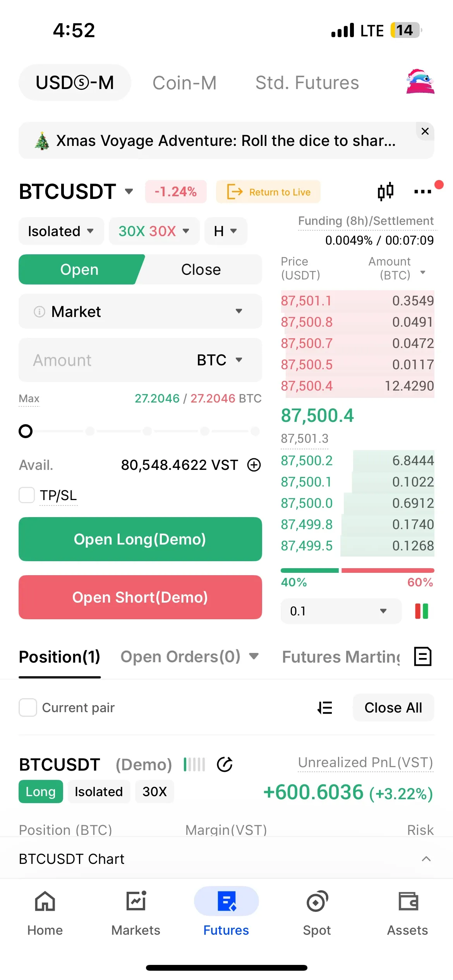Switch order book red-green layout icon
This screenshot has width=453, height=980.
(x=422, y=611)
